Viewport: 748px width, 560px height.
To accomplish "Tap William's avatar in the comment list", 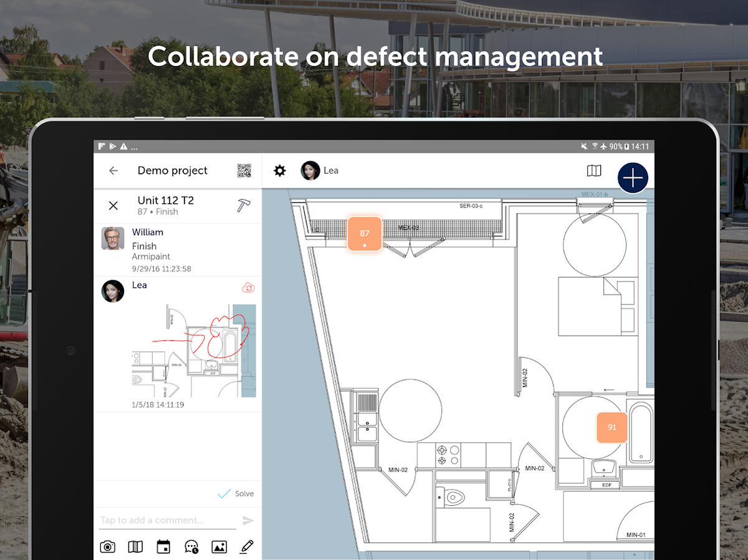I will pos(113,238).
